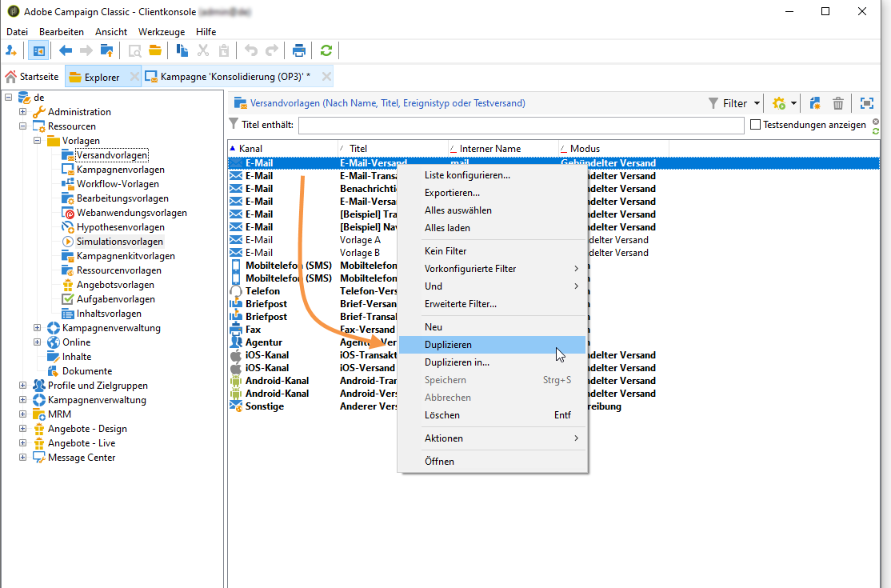The height and width of the screenshot is (588, 891).
Task: Click the new template icon above list
Action: pos(815,103)
